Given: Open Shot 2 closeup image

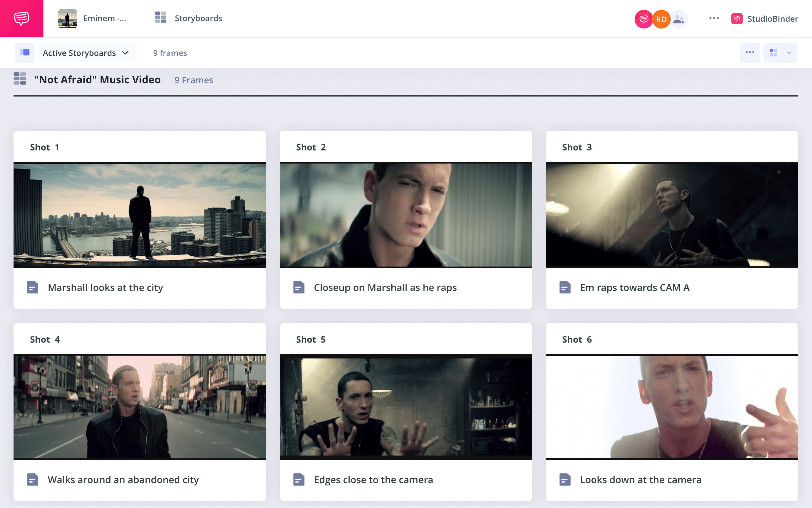Looking at the screenshot, I should point(406,215).
